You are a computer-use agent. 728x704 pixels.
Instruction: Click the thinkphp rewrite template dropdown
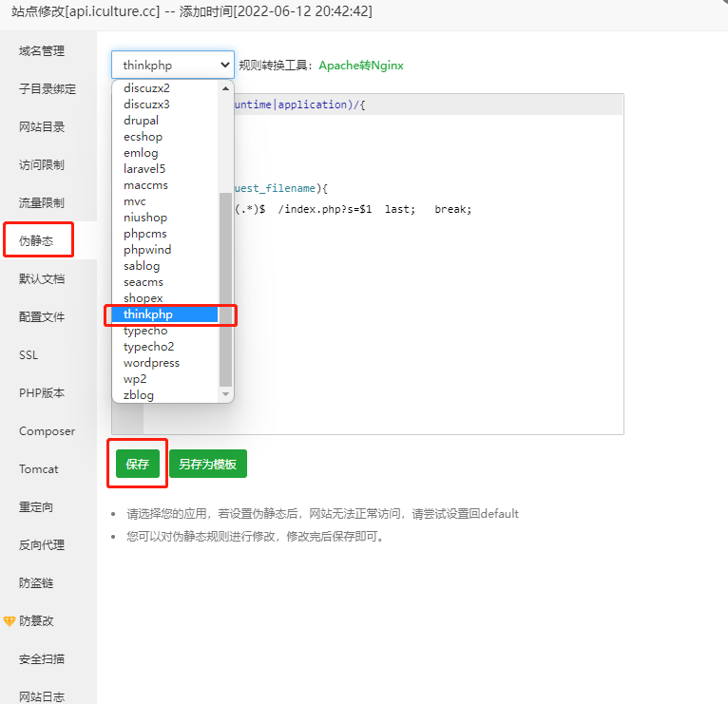pyautogui.click(x=173, y=65)
